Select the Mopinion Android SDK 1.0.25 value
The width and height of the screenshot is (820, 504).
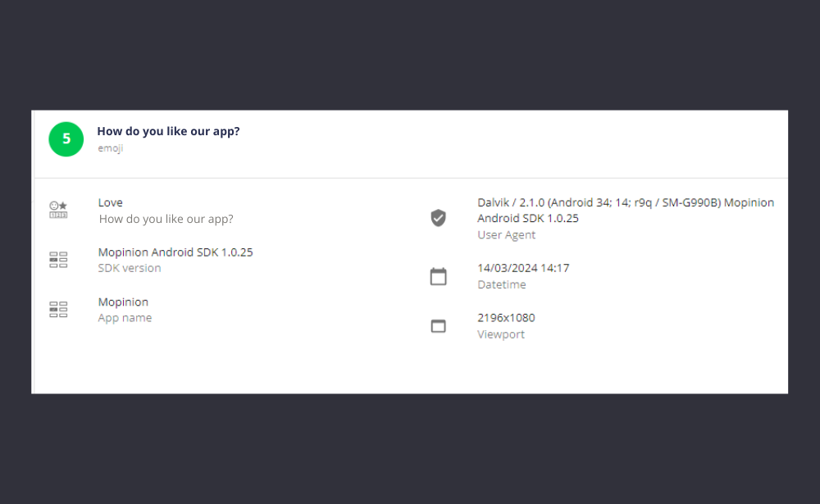[175, 252]
